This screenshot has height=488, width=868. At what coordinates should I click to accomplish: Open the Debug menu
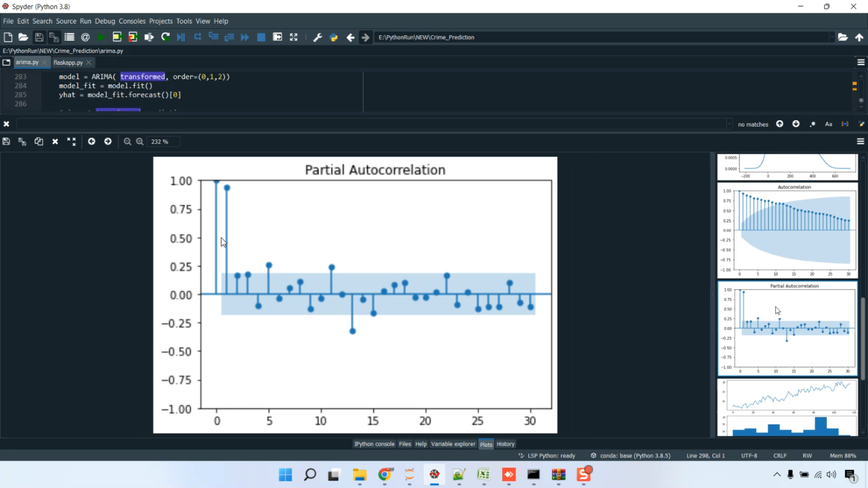pyautogui.click(x=105, y=21)
